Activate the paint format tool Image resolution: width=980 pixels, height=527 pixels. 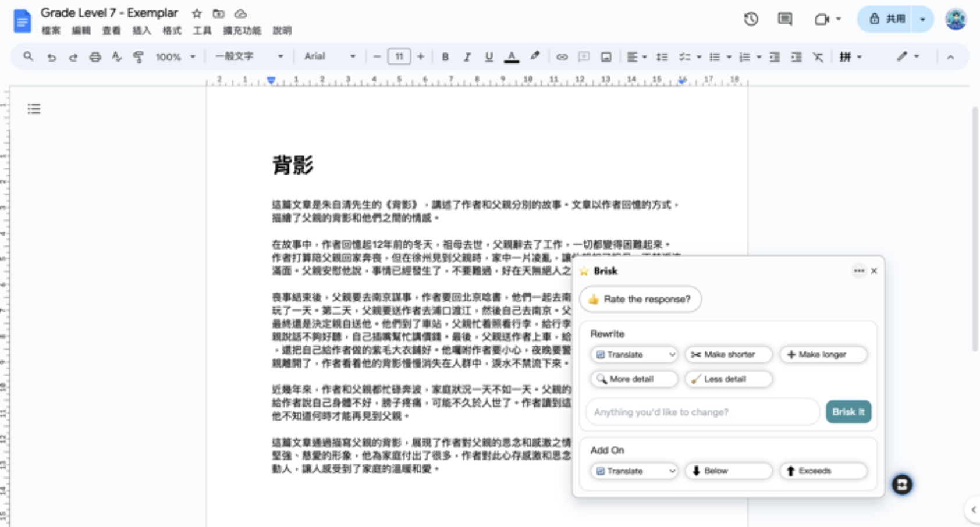point(138,57)
